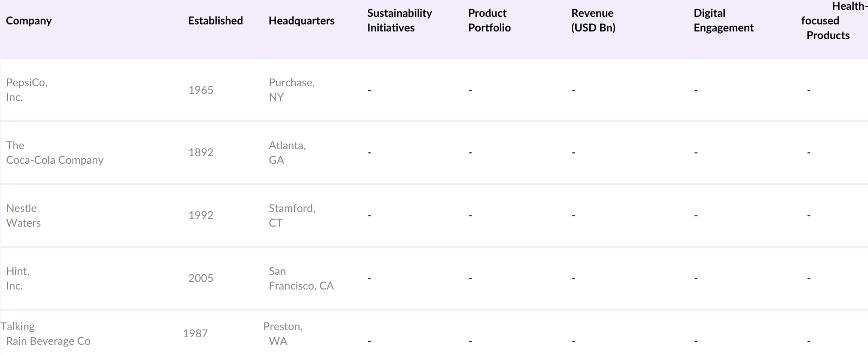
Task: Select the Stamford, CT headquarters cell
Action: coord(291,216)
